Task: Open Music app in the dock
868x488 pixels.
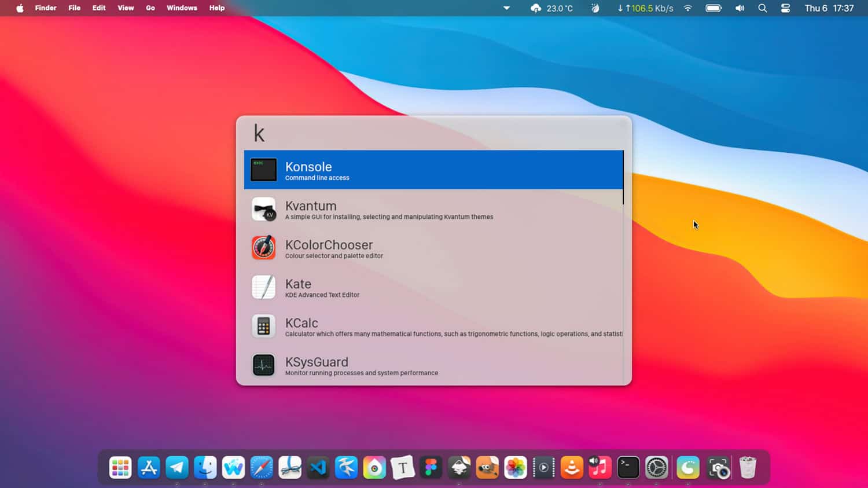Action: tap(600, 468)
